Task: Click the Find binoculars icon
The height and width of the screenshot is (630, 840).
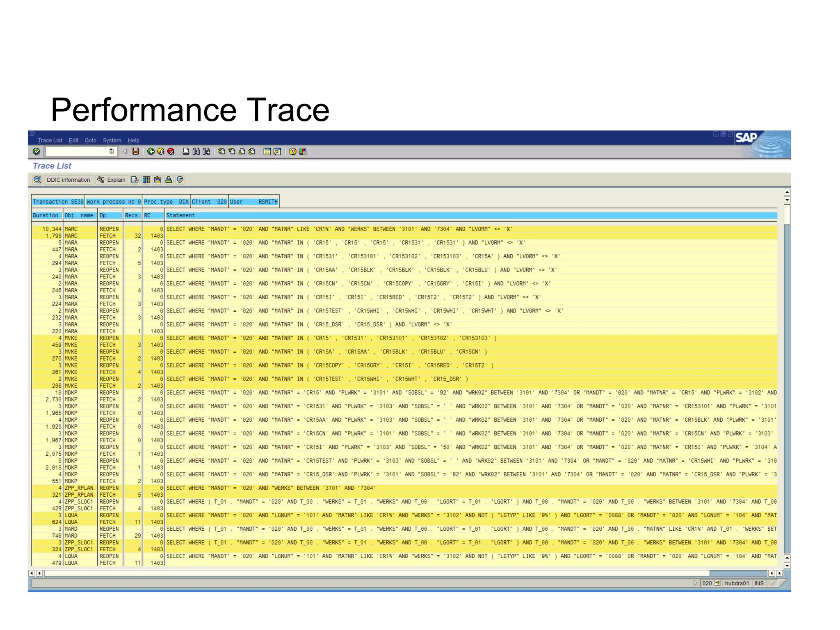Action: (196, 151)
